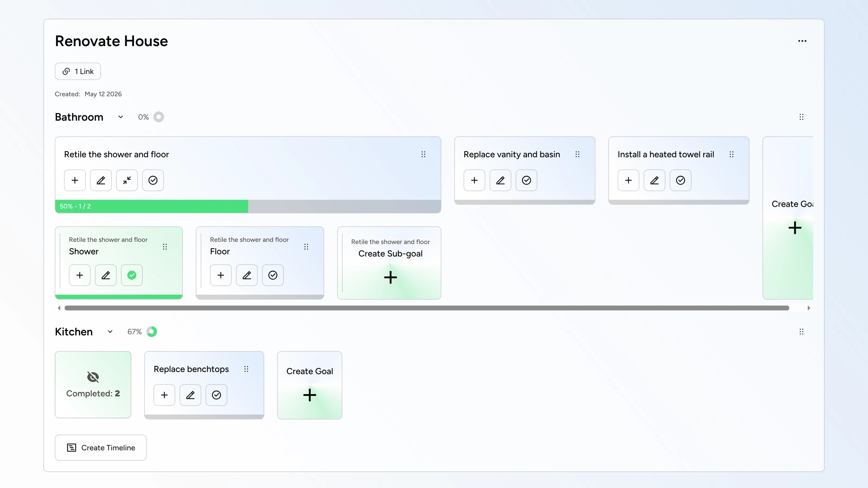Image resolution: width=868 pixels, height=488 pixels.
Task: Add sub-goal under Floor card
Action: click(221, 275)
